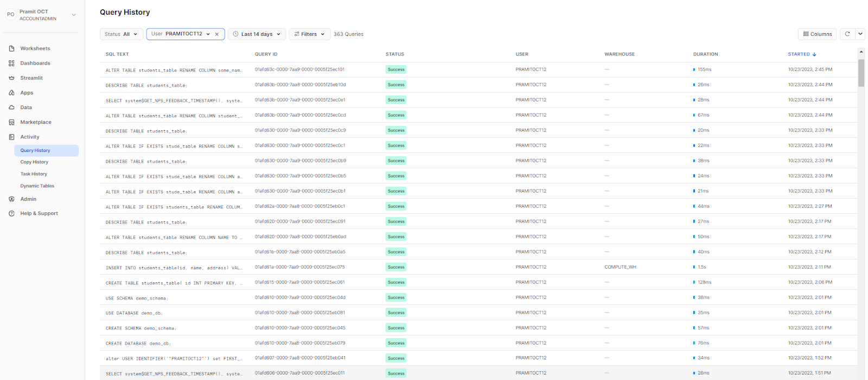Screen dimensions: 868x380
Task: Open the Last 14 days dropdown
Action: tap(257, 34)
